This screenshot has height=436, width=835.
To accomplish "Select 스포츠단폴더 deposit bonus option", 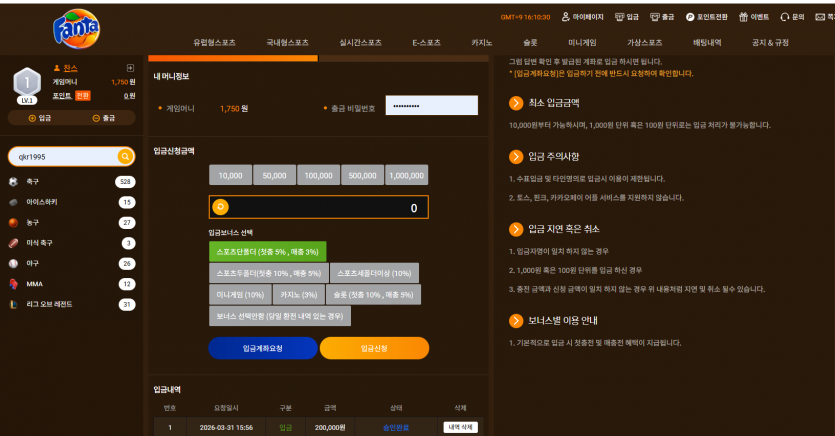I will [267, 251].
